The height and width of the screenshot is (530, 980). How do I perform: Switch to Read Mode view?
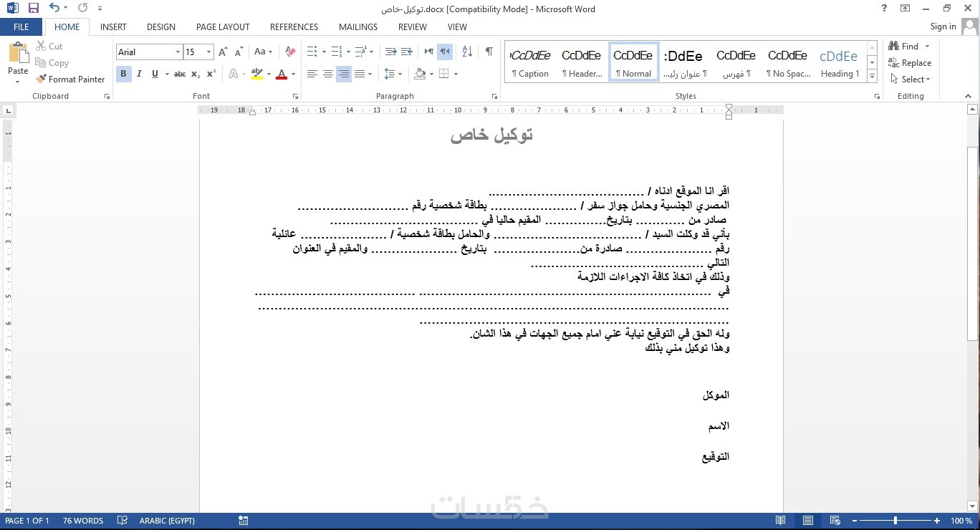click(x=780, y=521)
